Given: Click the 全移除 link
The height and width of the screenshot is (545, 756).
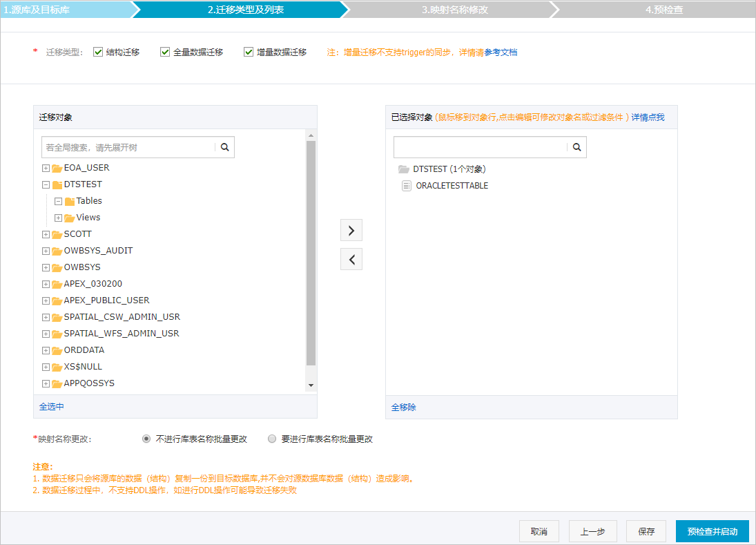Looking at the screenshot, I should [x=404, y=407].
